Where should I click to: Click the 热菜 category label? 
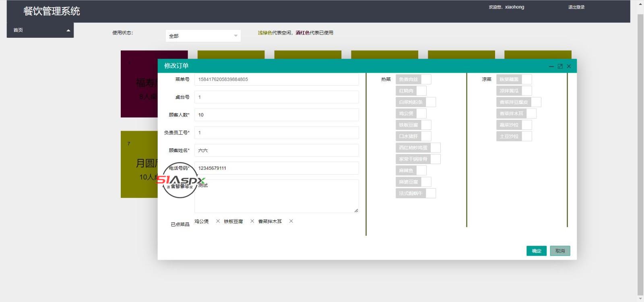pyautogui.click(x=386, y=80)
